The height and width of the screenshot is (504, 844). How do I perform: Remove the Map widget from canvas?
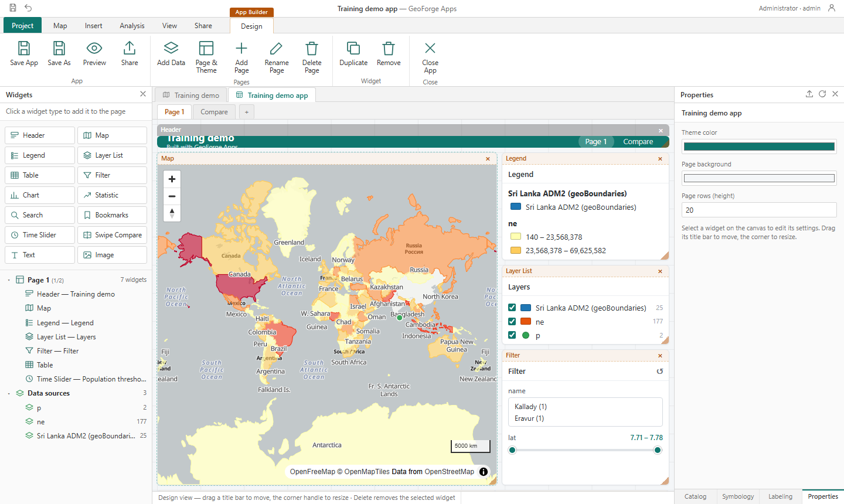tap(488, 159)
